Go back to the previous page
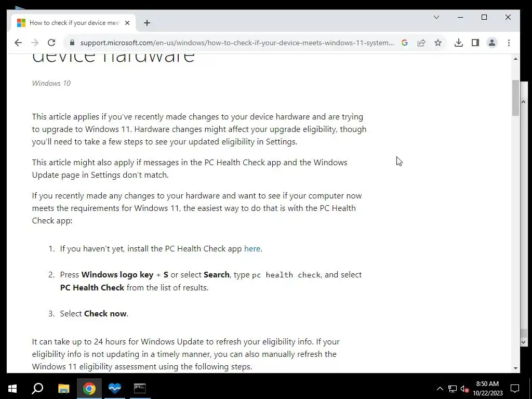The image size is (532, 399). [x=18, y=43]
